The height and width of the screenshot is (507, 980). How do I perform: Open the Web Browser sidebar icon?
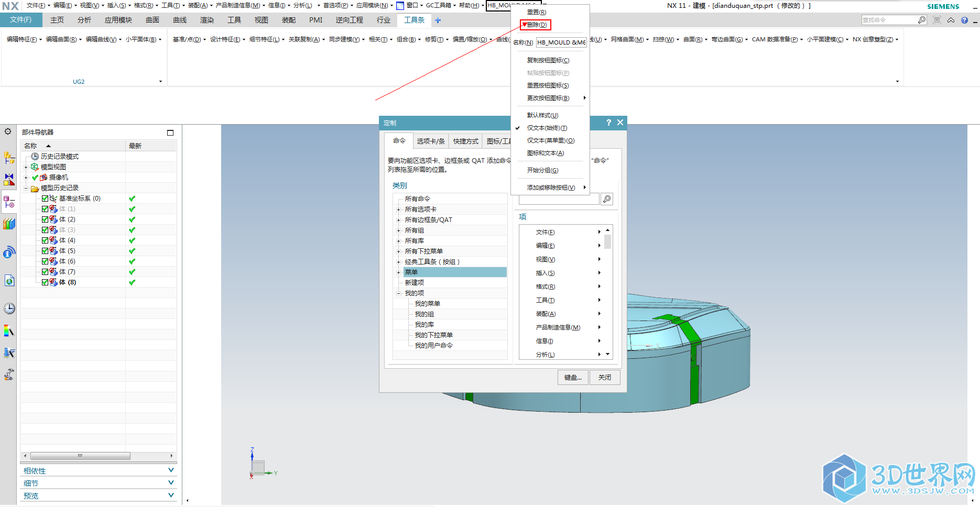[9, 281]
